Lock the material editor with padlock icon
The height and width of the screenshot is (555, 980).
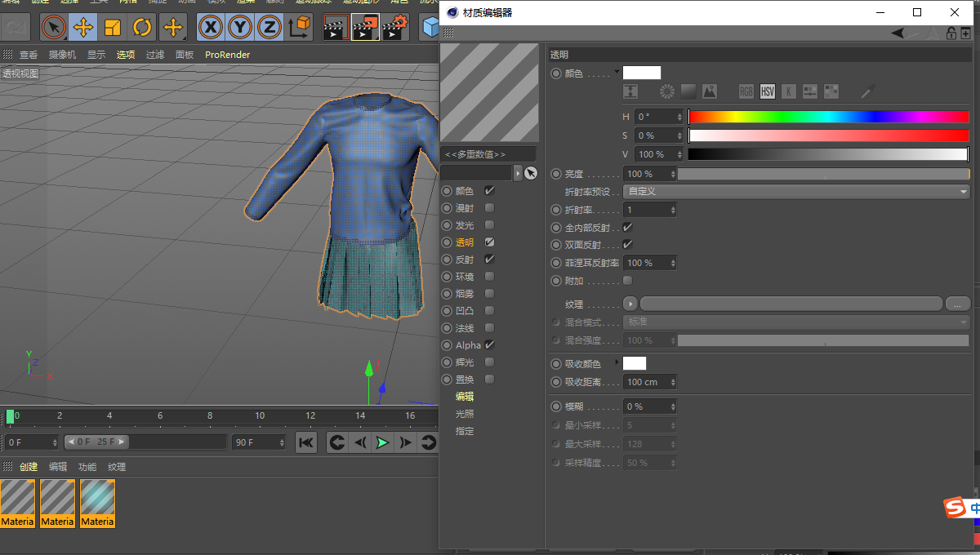[x=951, y=33]
